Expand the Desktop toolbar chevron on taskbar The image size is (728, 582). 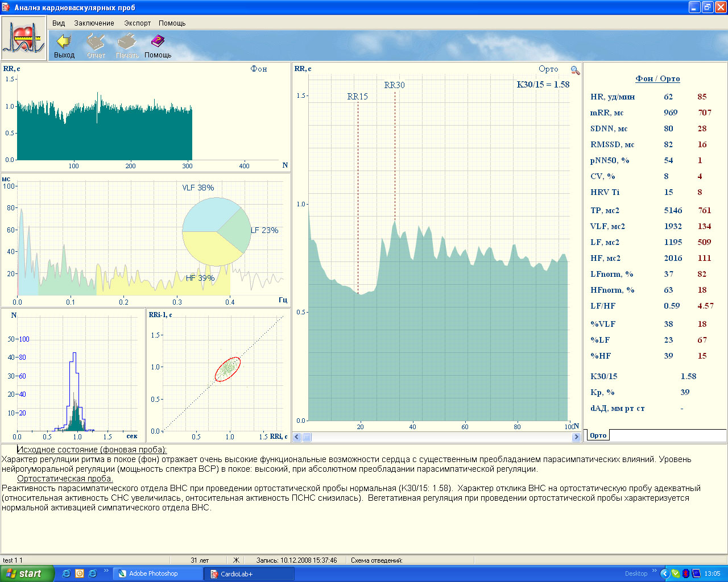click(654, 571)
